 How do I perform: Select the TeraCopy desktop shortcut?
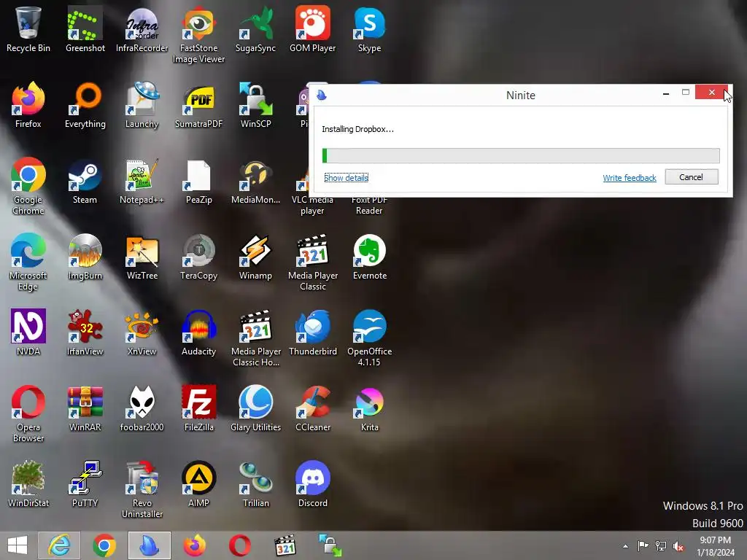coord(198,257)
